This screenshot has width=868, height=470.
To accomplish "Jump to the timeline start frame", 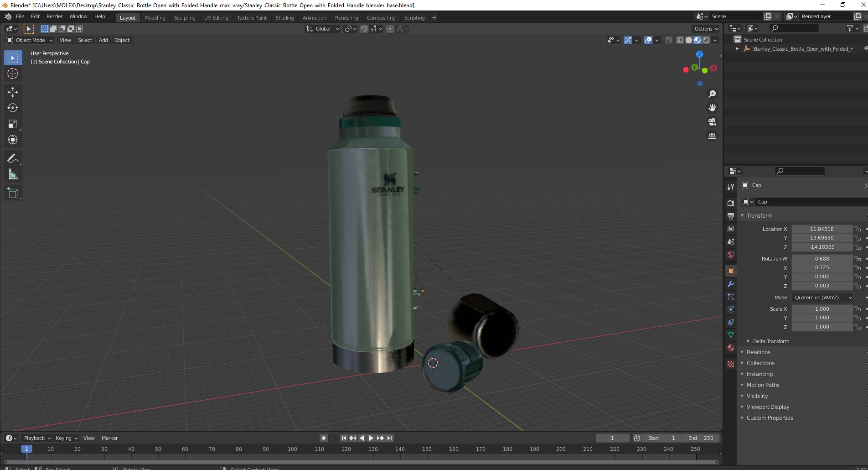I will click(x=344, y=438).
